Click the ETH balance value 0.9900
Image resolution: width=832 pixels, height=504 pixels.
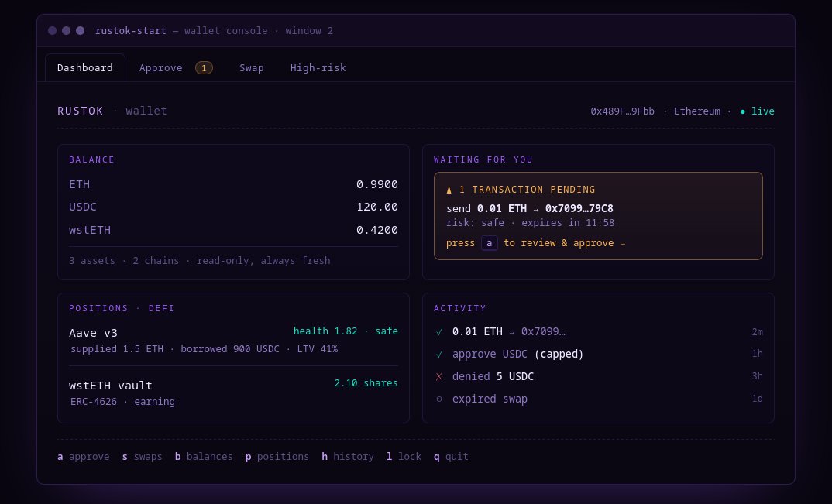[x=377, y=184]
